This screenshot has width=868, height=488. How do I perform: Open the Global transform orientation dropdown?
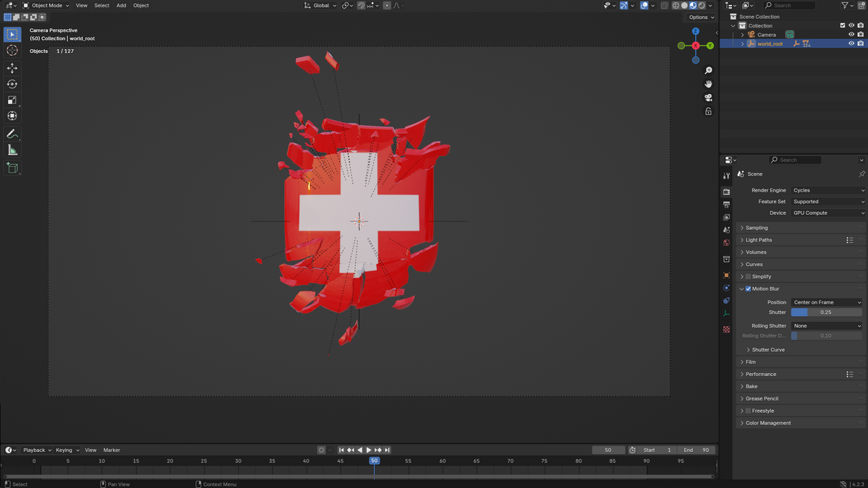point(320,5)
